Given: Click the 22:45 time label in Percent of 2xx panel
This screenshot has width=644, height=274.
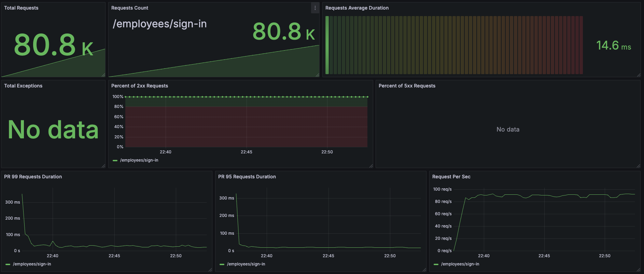Looking at the screenshot, I should click(247, 152).
